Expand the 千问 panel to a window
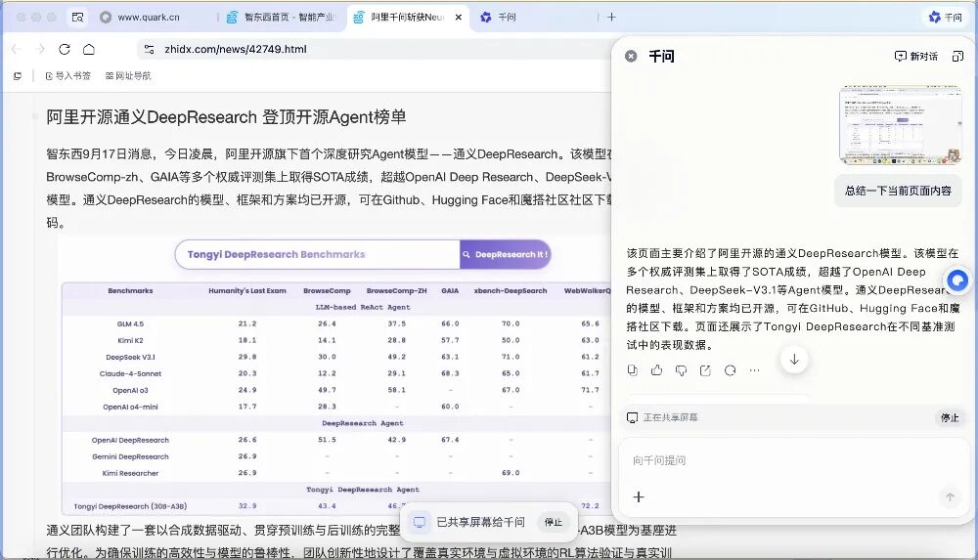The height and width of the screenshot is (560, 978). point(957,56)
